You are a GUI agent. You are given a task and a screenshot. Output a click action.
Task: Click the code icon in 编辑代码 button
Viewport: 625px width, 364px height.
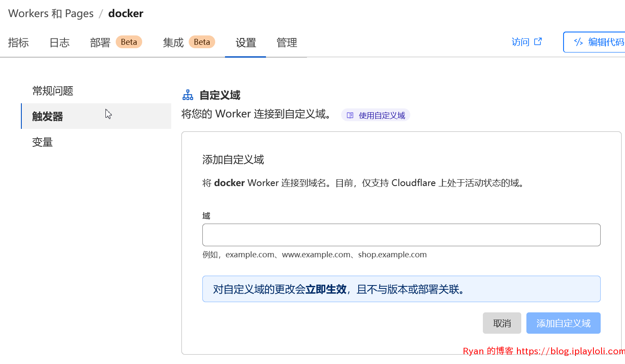578,42
